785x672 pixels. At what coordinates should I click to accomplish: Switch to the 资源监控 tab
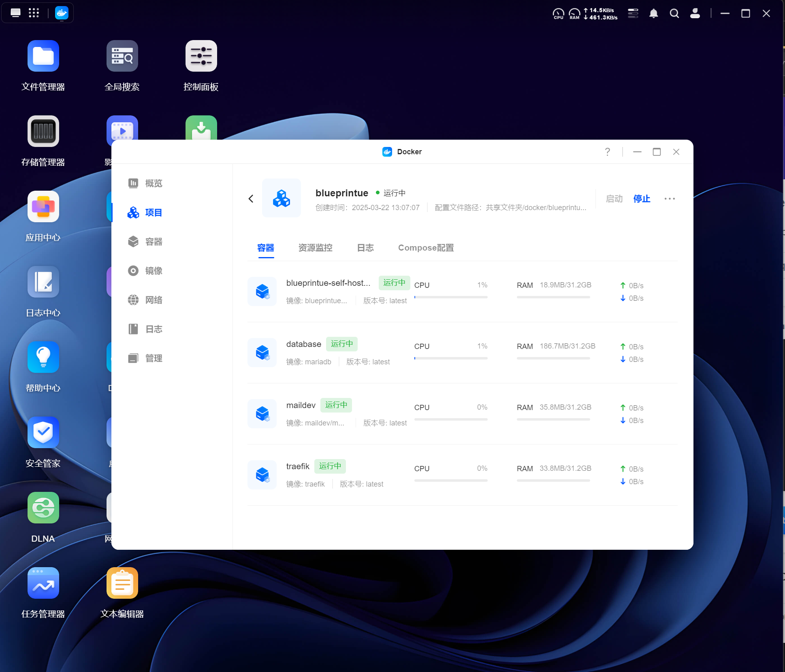click(x=316, y=248)
